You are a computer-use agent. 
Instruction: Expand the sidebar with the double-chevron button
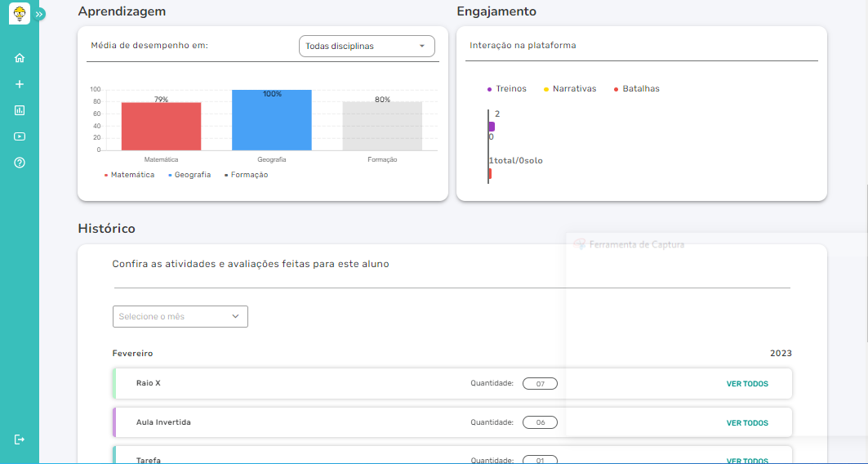(x=40, y=14)
